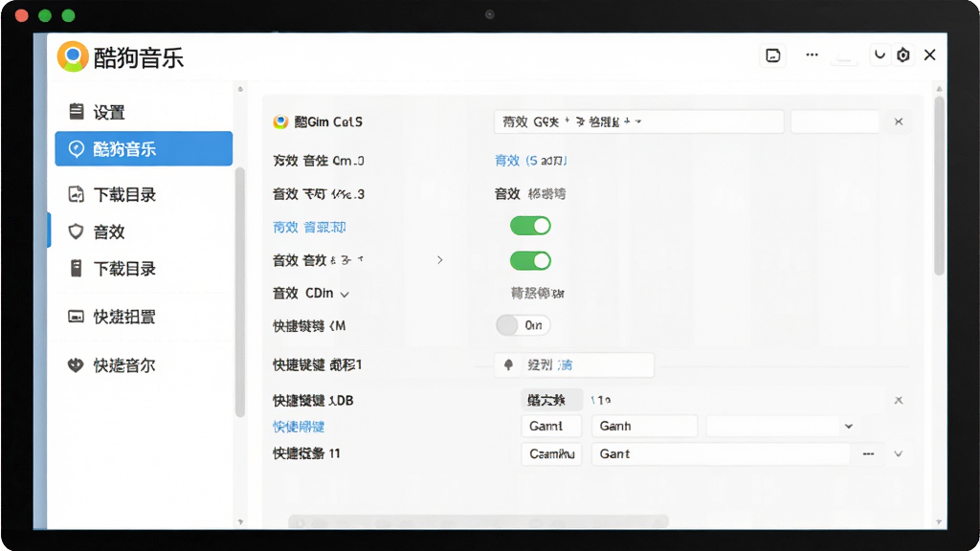Click the shield icon next to 音效
The width and height of the screenshot is (980, 551).
76,231
